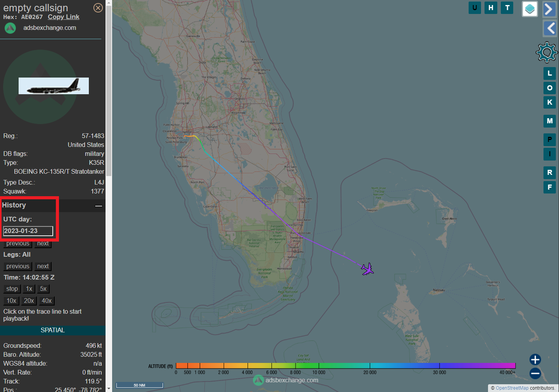Click the altitude color legend bar

[x=346, y=366]
